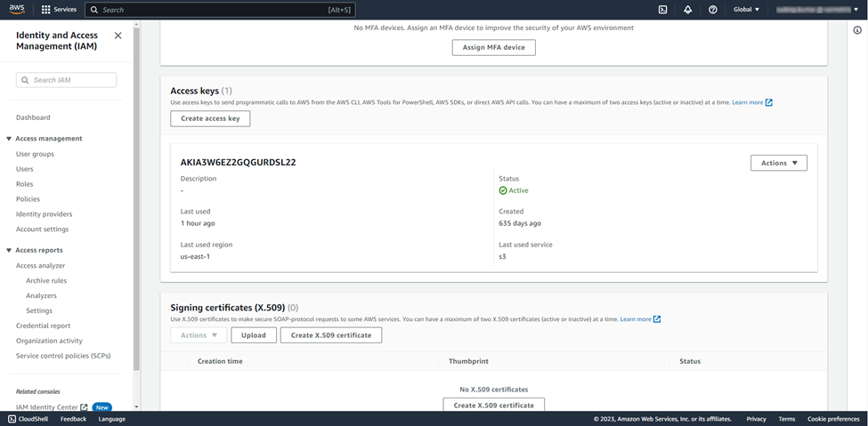The image size is (868, 426).
Task: Open Analyzers in sidebar
Action: (41, 295)
